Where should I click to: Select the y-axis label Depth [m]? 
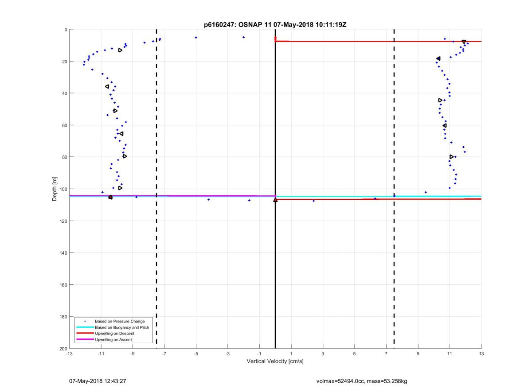[x=55, y=189]
